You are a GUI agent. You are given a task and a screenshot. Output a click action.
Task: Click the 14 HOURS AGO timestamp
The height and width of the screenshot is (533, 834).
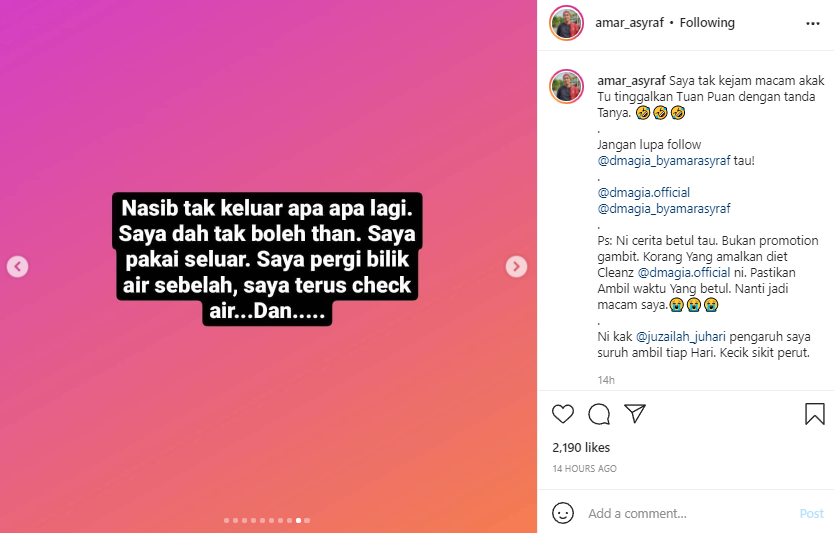pyautogui.click(x=584, y=469)
